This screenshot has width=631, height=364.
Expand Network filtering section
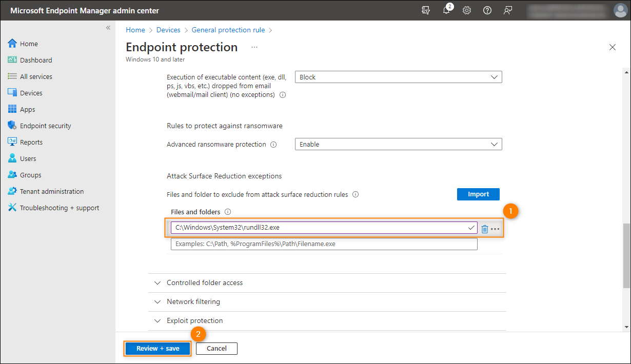tap(327, 302)
